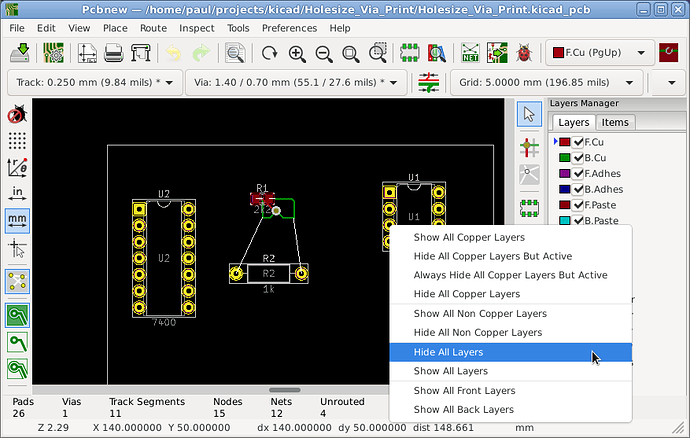
Task: Open Find text icon
Action: [x=235, y=53]
